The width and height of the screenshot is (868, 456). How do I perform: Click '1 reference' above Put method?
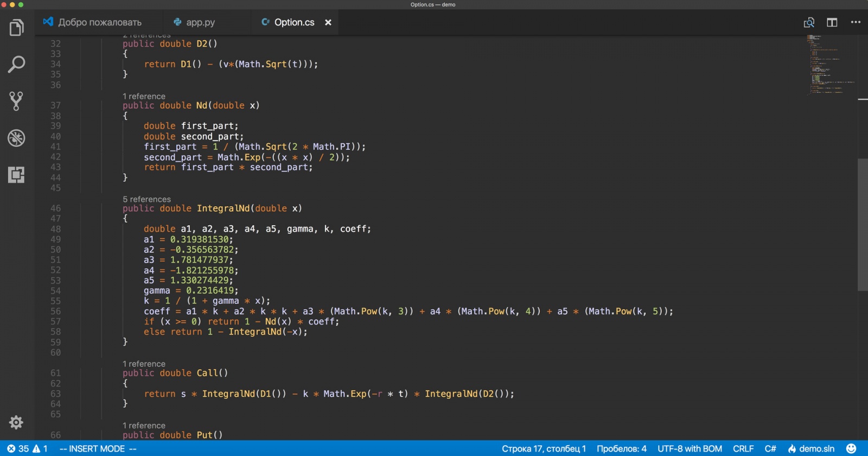click(x=144, y=426)
